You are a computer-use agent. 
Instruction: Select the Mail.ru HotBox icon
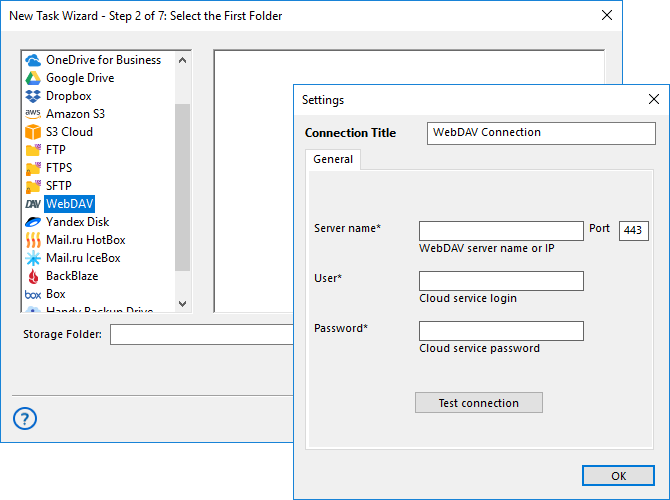pyautogui.click(x=33, y=240)
